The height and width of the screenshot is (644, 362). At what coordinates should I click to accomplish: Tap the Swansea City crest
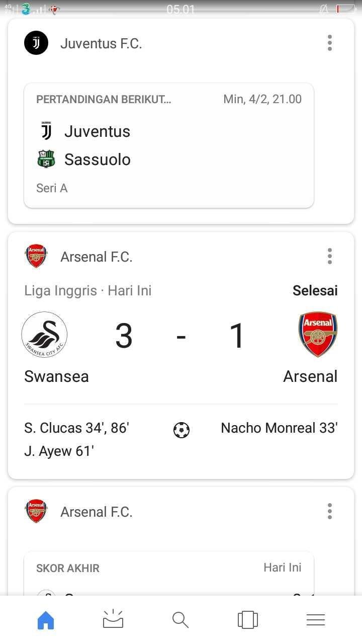coord(44,335)
